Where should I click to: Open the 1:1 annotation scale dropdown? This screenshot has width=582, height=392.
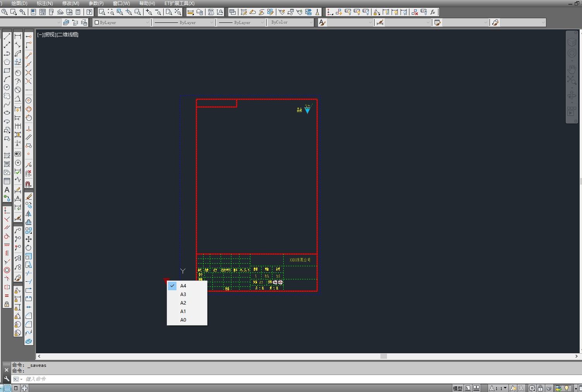coord(498,388)
